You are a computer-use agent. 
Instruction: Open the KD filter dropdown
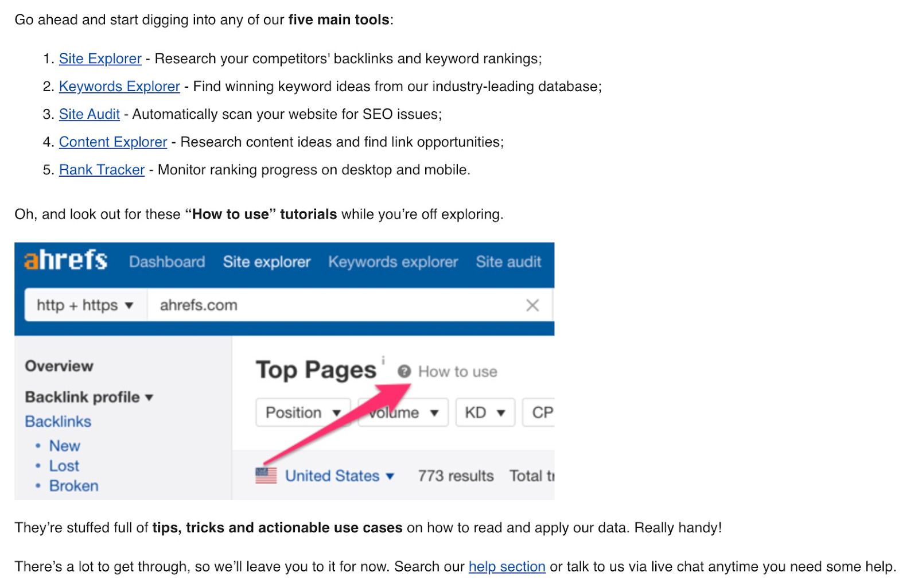pos(484,412)
